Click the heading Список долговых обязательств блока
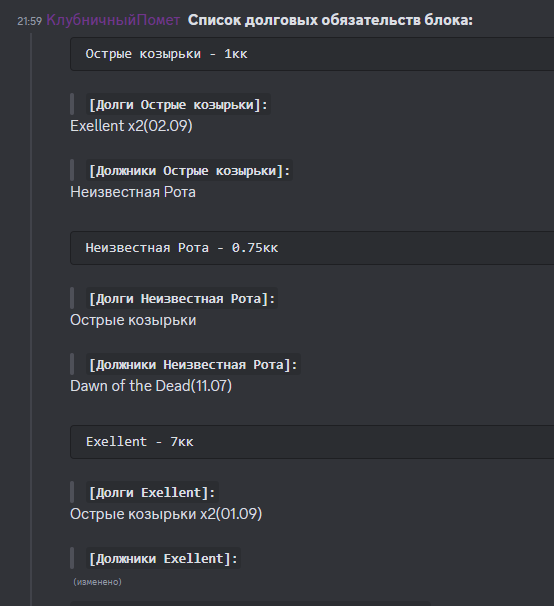 coord(330,20)
